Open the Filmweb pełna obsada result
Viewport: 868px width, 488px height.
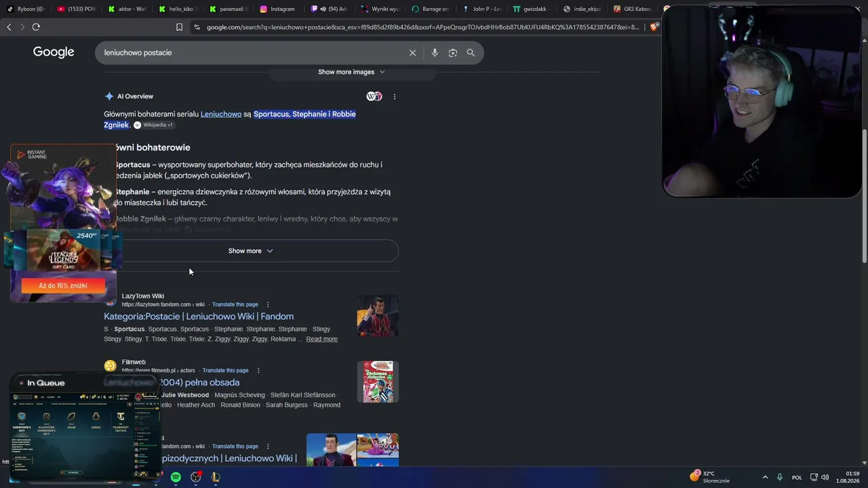tap(200, 382)
